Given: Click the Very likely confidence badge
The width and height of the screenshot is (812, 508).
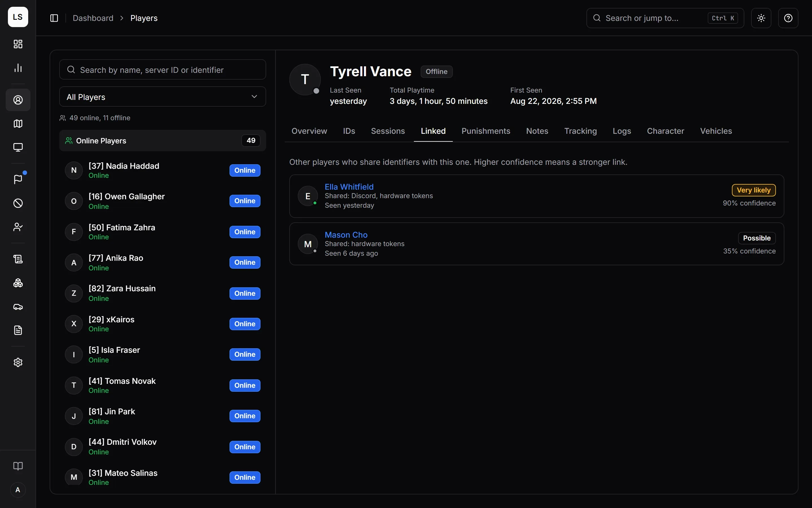Looking at the screenshot, I should pyautogui.click(x=753, y=190).
